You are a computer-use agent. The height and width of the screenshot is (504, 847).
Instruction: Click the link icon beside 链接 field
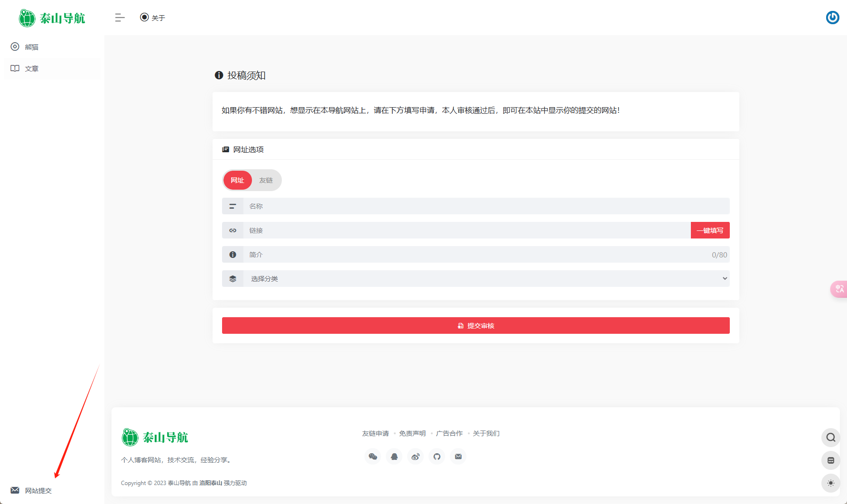click(x=233, y=230)
